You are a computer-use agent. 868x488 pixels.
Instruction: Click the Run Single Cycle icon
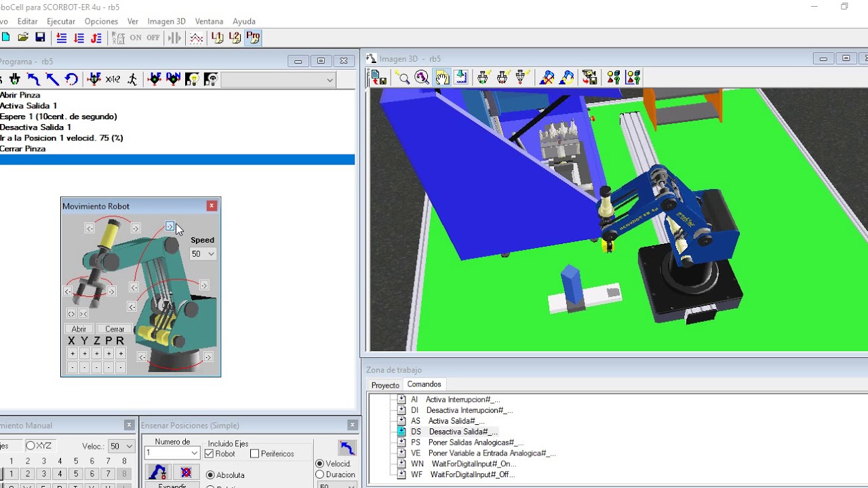point(79,38)
